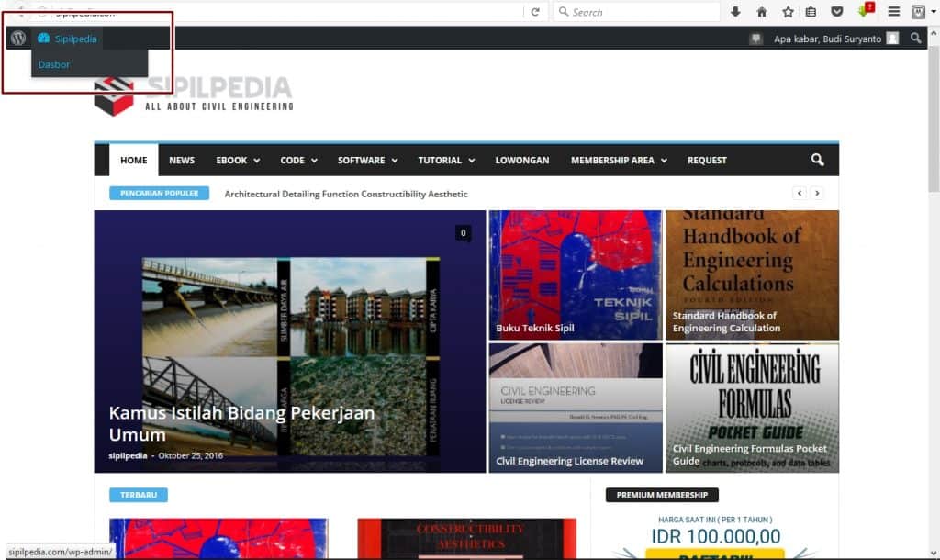This screenshot has width=940, height=560.
Task: Expand the MEMBERSHIP AREA dropdown menu
Action: click(x=618, y=160)
